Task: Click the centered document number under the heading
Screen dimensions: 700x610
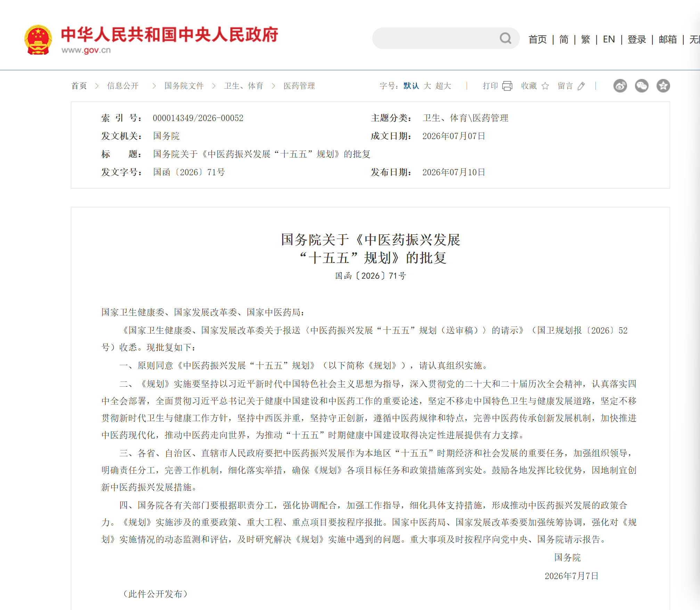Action: pyautogui.click(x=371, y=276)
